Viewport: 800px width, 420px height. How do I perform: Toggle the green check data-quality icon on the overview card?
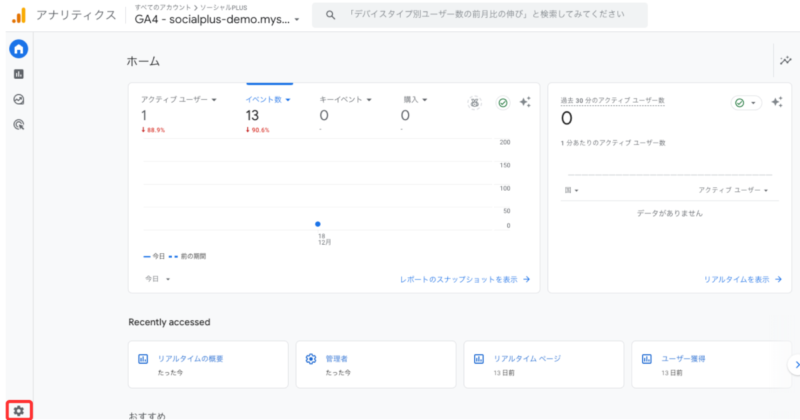(x=502, y=103)
